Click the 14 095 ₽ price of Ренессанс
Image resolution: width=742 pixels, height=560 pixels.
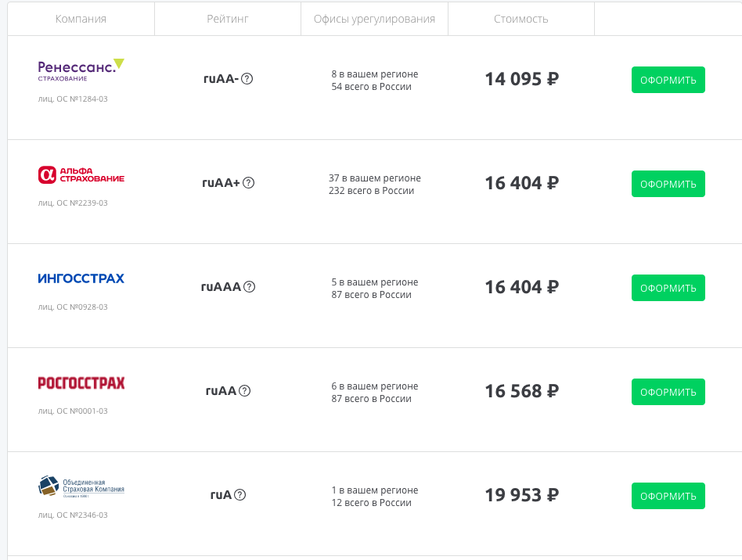(522, 79)
